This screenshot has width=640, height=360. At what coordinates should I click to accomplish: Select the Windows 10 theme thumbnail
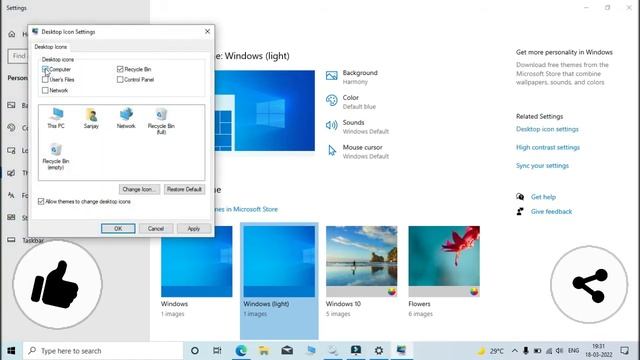(362, 261)
